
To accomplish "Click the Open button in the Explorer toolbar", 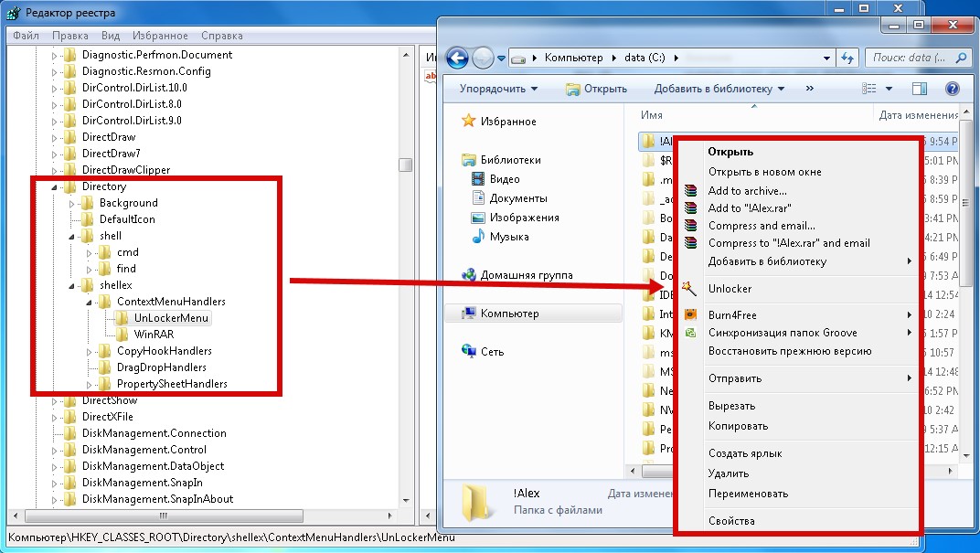I will click(596, 89).
